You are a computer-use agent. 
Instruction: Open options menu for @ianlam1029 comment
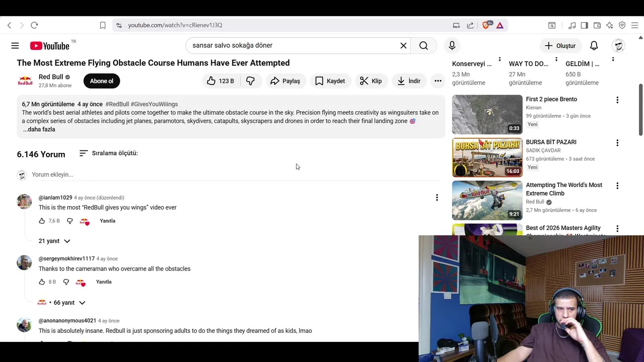(437, 198)
